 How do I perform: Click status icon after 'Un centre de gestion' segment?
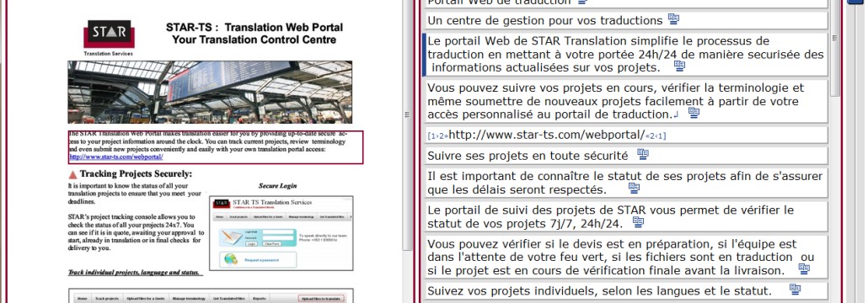[673, 19]
